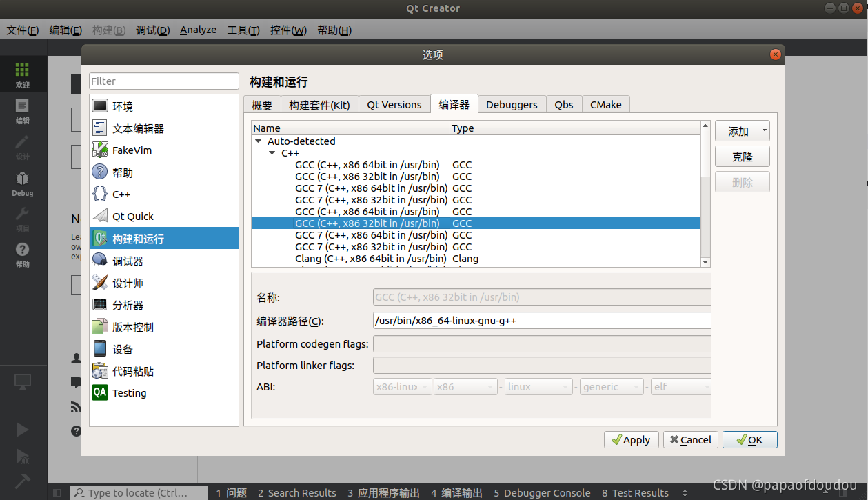Select 构建和运行 category in options list
Screen dimensions: 868x500
point(164,239)
